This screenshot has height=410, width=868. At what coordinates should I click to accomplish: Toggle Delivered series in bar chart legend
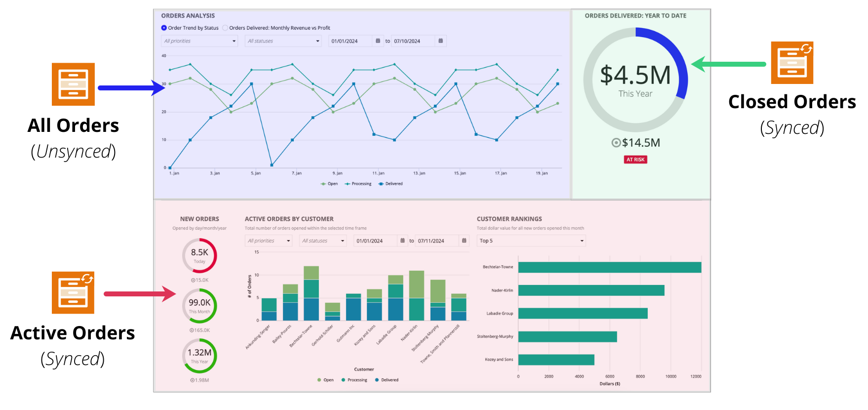click(x=387, y=380)
